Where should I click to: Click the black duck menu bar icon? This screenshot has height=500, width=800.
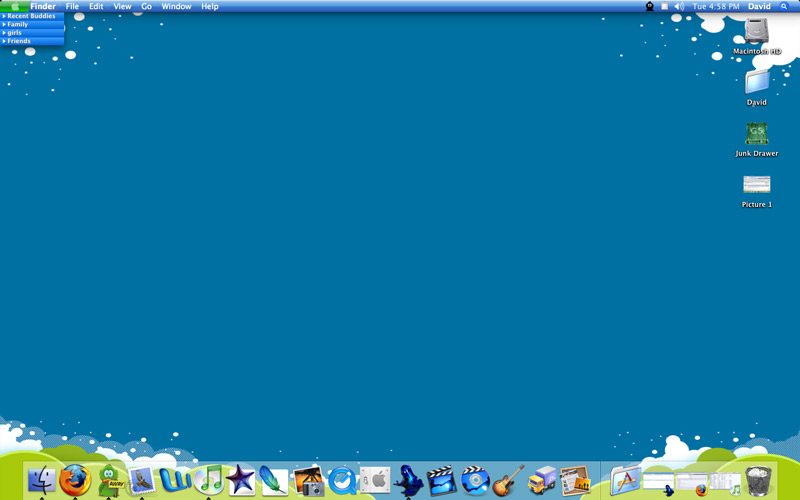click(x=649, y=6)
